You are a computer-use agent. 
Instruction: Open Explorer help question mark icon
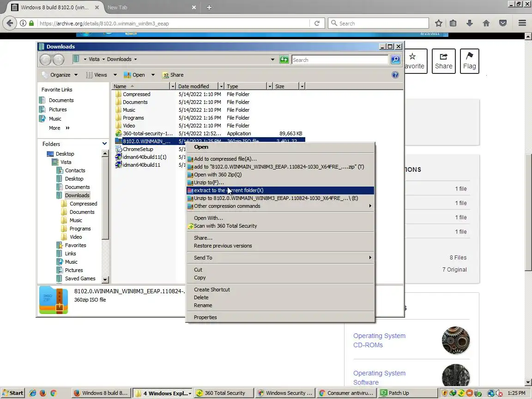395,75
